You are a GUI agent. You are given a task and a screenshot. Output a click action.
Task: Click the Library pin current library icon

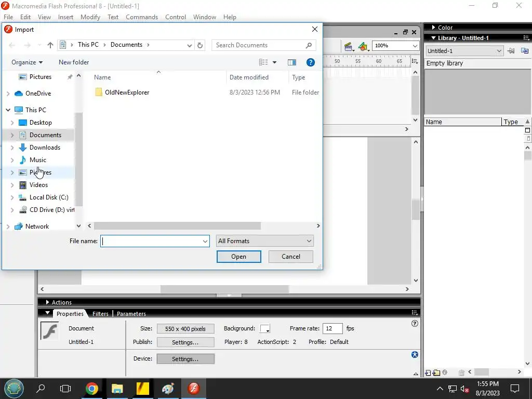tap(511, 51)
